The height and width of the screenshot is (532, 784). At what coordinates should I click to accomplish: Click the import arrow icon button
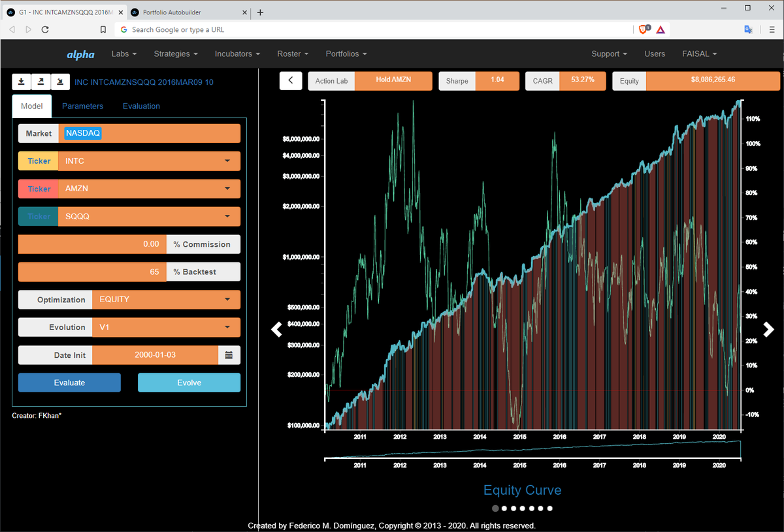pos(61,82)
